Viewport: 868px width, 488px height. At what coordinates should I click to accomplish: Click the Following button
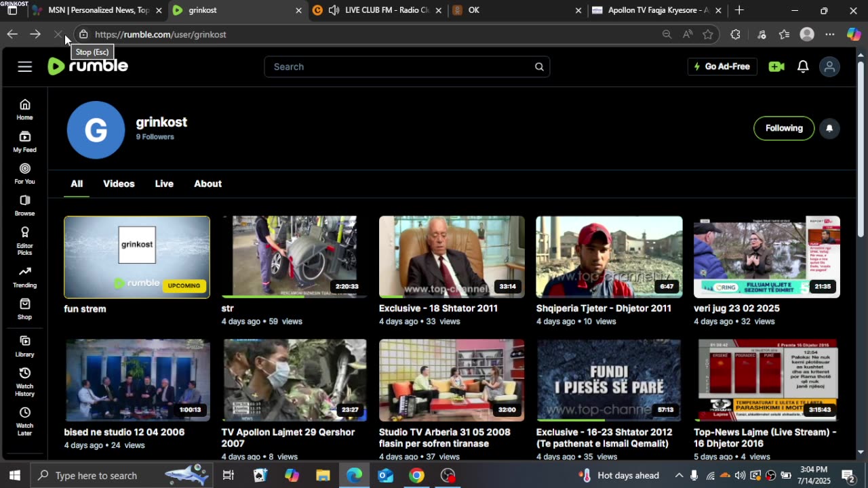tap(784, 128)
